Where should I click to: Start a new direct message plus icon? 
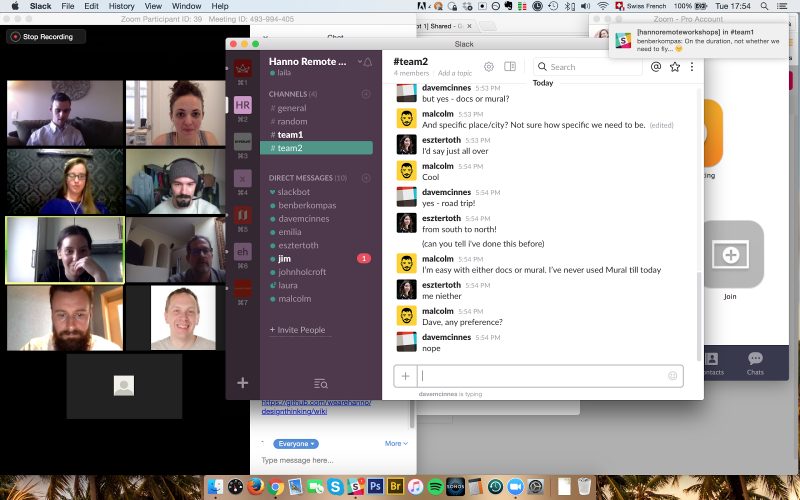(366, 178)
